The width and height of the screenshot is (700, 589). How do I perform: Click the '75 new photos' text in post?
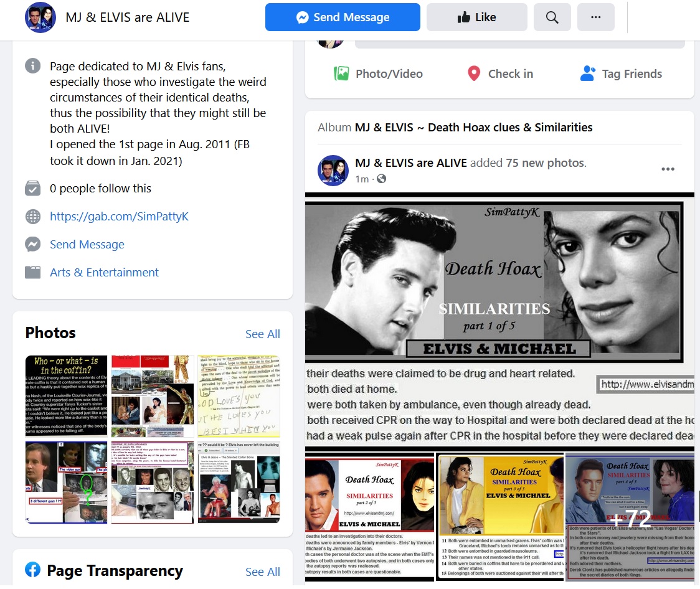[545, 163]
